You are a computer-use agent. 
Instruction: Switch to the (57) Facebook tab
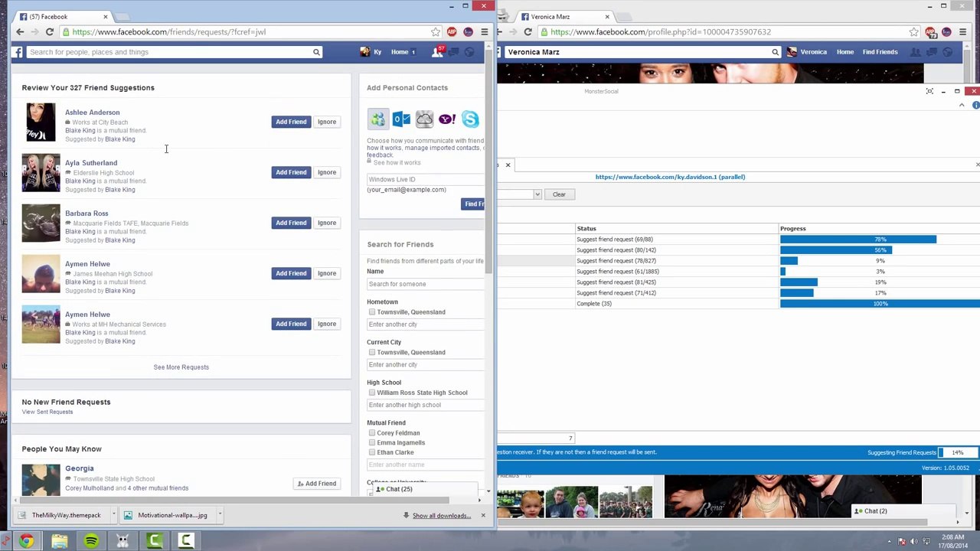(x=63, y=17)
